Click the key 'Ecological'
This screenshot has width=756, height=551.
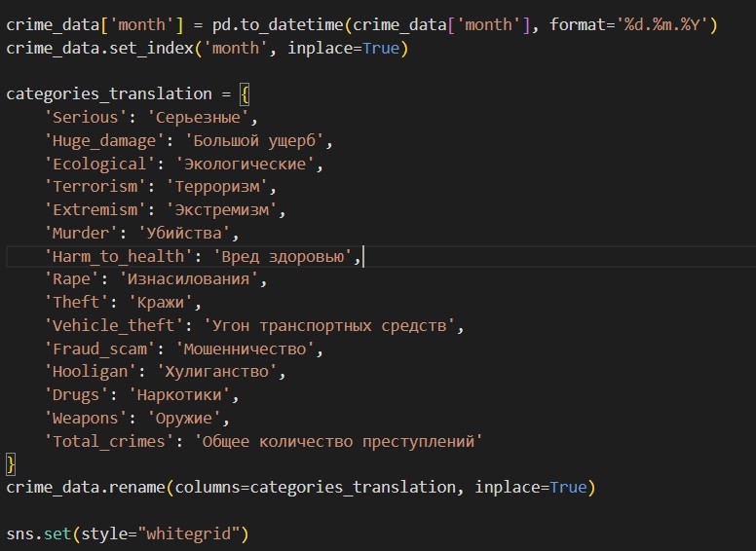point(99,164)
